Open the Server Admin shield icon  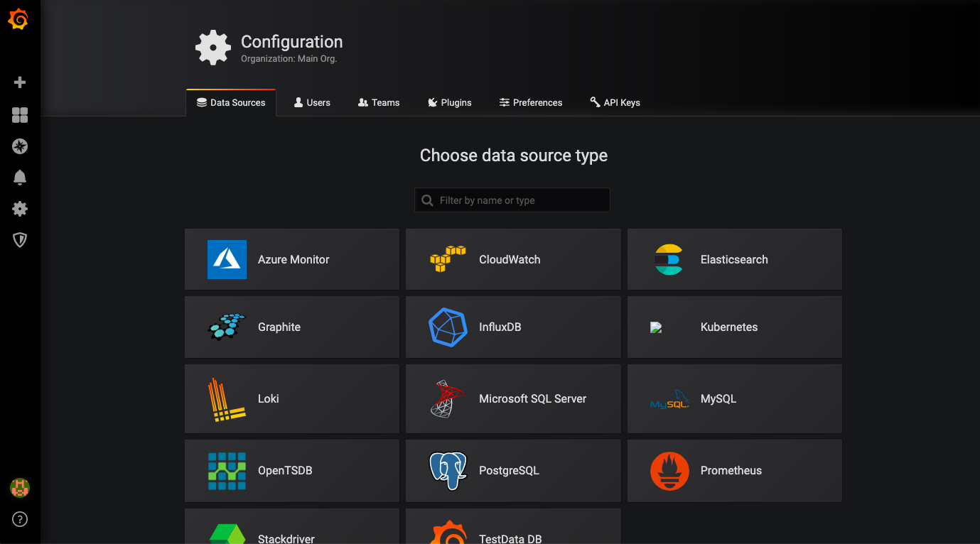pyautogui.click(x=20, y=240)
